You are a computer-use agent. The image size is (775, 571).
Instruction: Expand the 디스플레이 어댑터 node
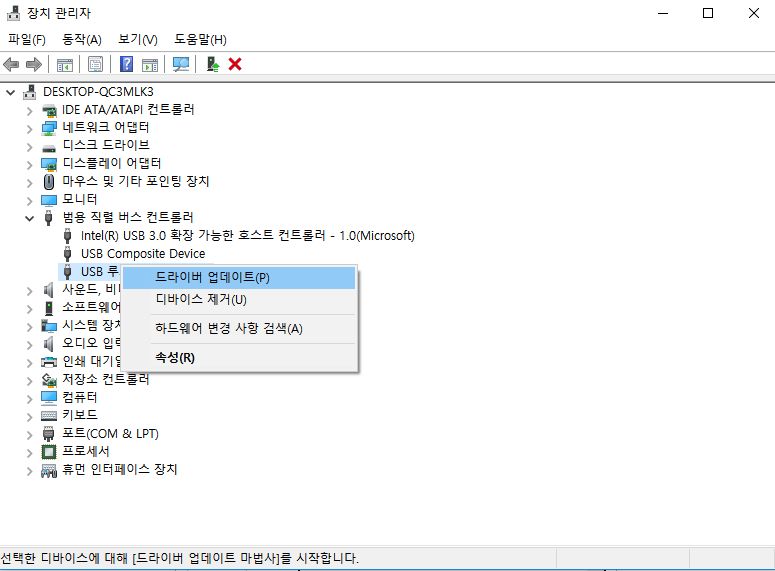pyautogui.click(x=30, y=165)
